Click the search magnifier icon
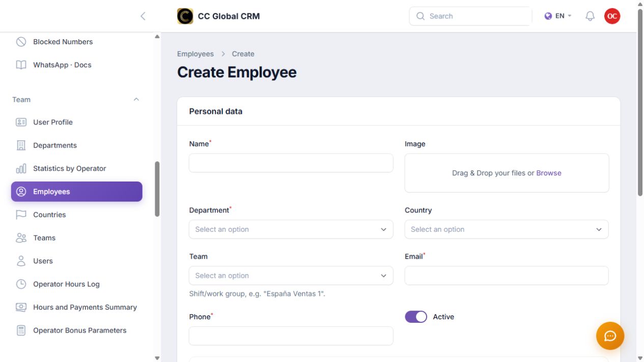Image resolution: width=644 pixels, height=362 pixels. [421, 16]
